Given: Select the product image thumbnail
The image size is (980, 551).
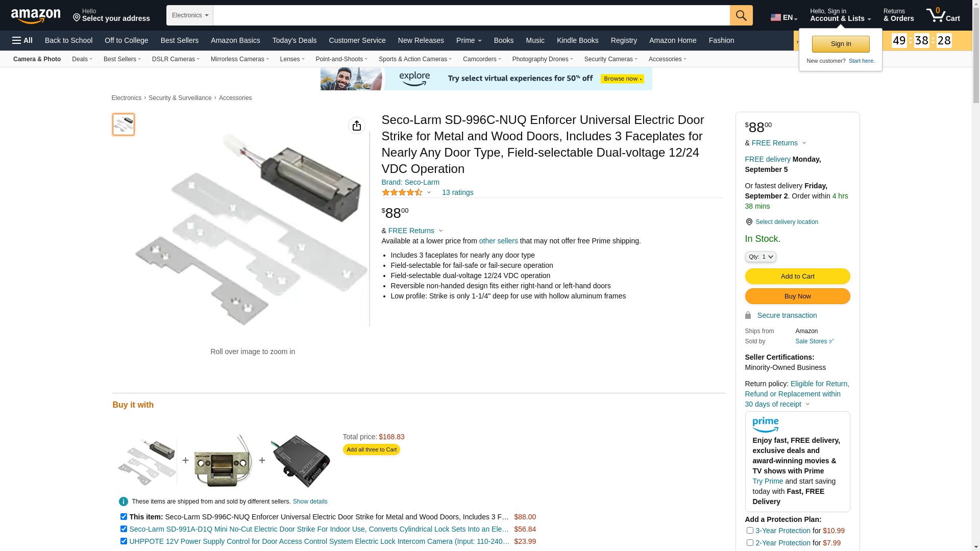Looking at the screenshot, I should tap(124, 124).
